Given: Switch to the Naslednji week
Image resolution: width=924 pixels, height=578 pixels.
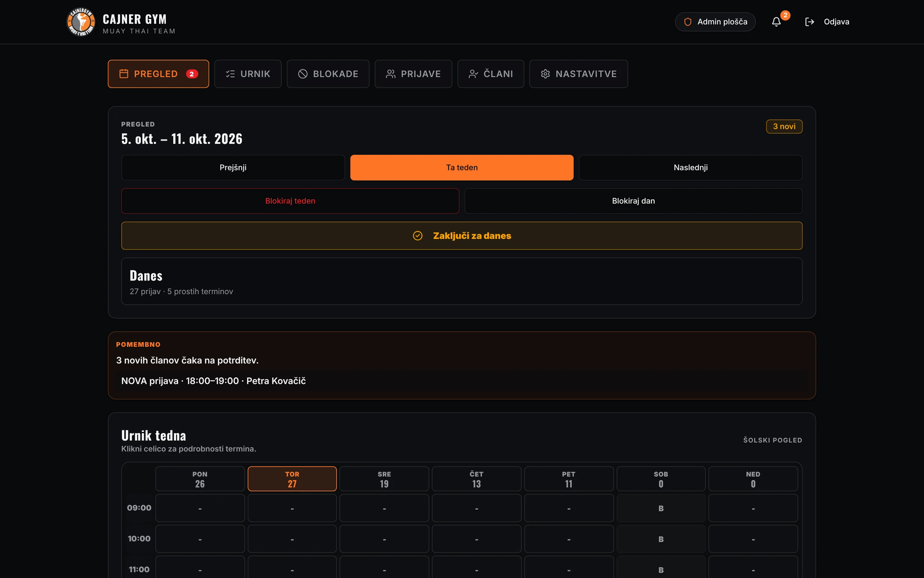Looking at the screenshot, I should pos(690,168).
